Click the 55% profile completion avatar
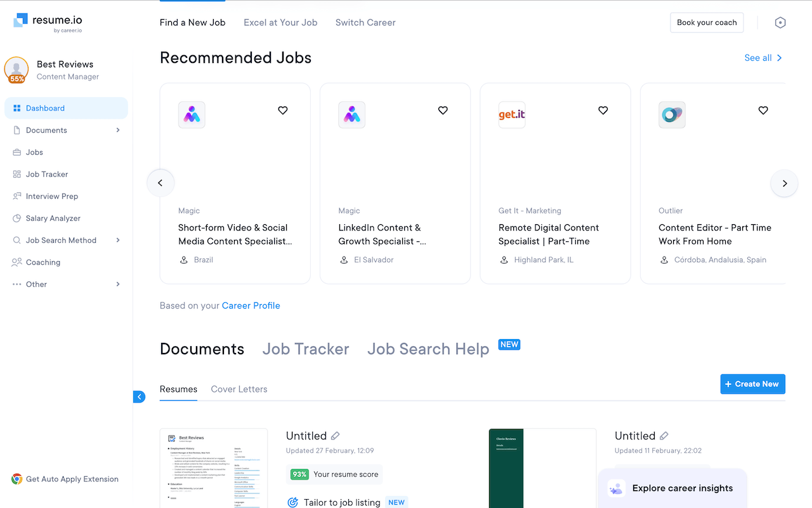Viewport: 812px width, 508px height. 16,70
